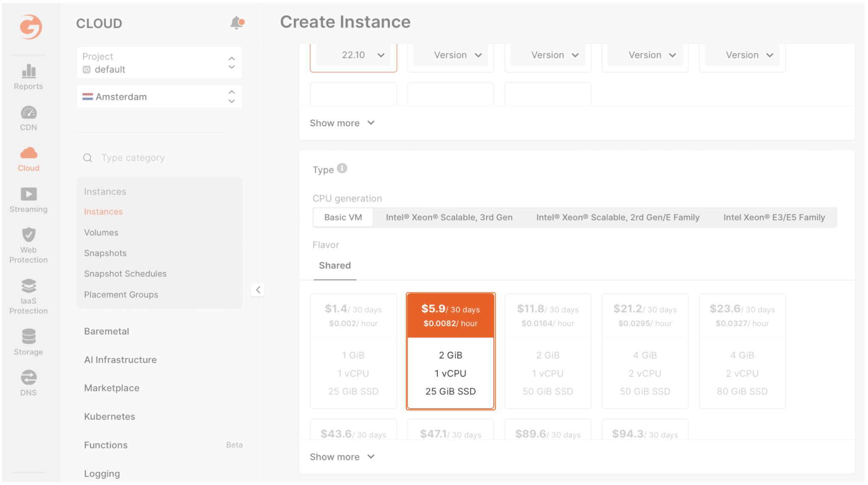Image resolution: width=868 pixels, height=485 pixels.
Task: Select Intel Xeon Scalable 3rd Gen tab
Action: coord(449,217)
